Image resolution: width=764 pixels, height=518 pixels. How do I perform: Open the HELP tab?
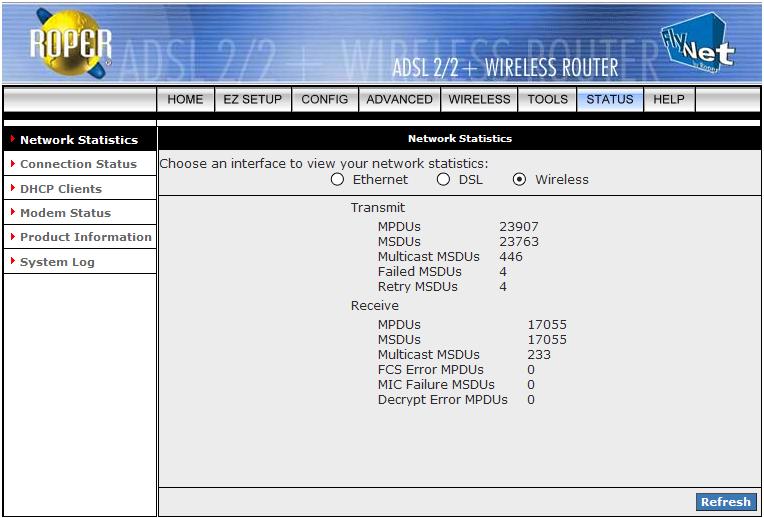point(669,100)
